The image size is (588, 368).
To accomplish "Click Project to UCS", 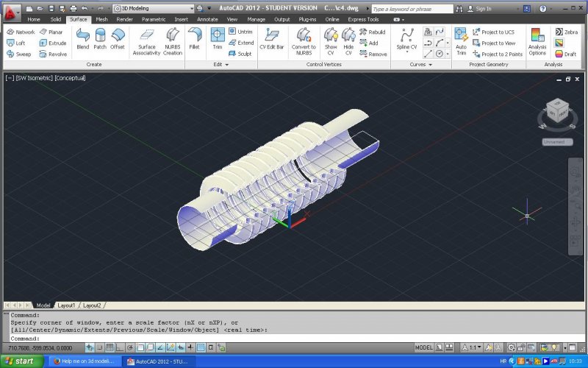I will point(492,32).
